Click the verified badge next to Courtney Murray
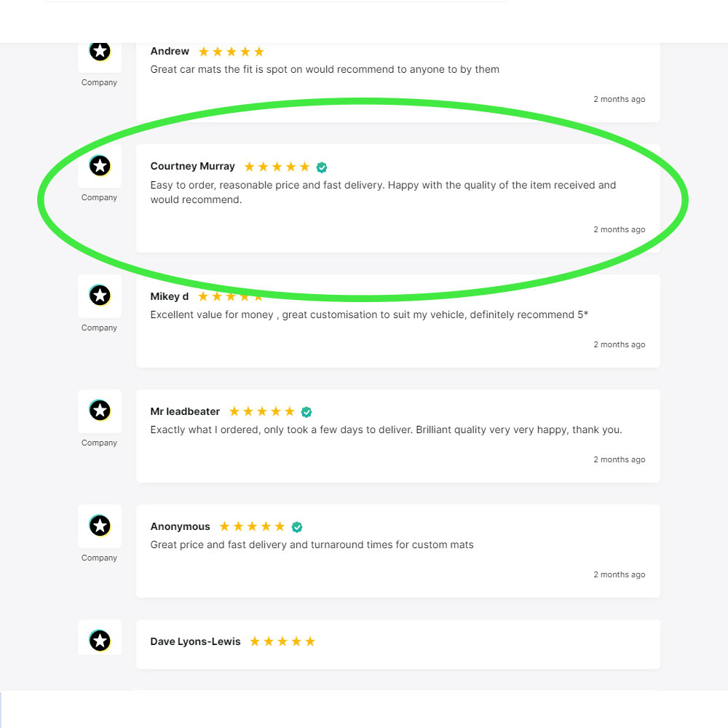The height and width of the screenshot is (728, 728). coord(322,167)
